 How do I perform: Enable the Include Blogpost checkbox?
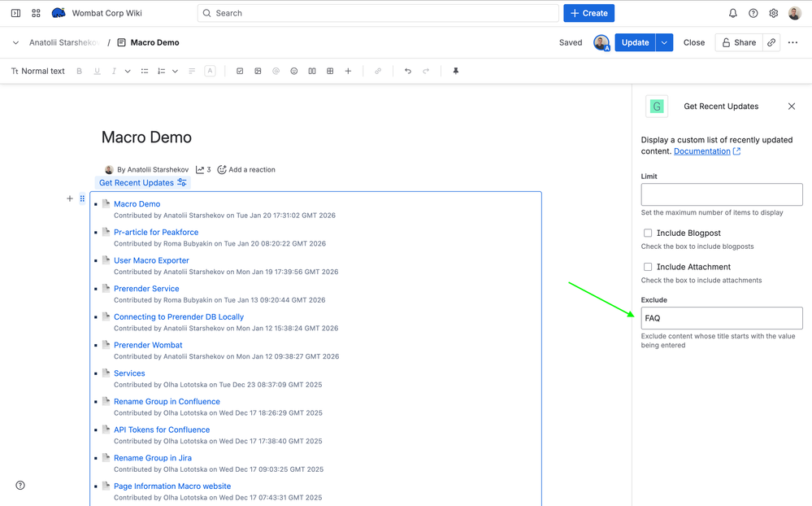[x=648, y=233]
